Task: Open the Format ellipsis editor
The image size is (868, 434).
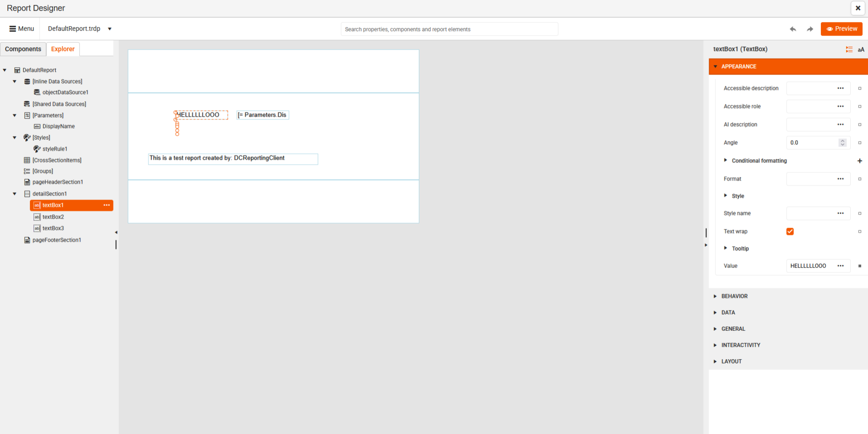Action: 840,179
